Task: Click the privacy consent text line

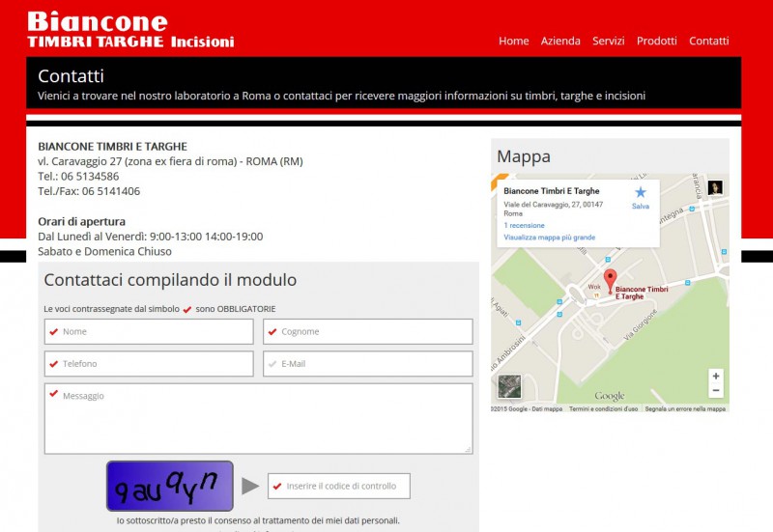Action: pos(258,520)
